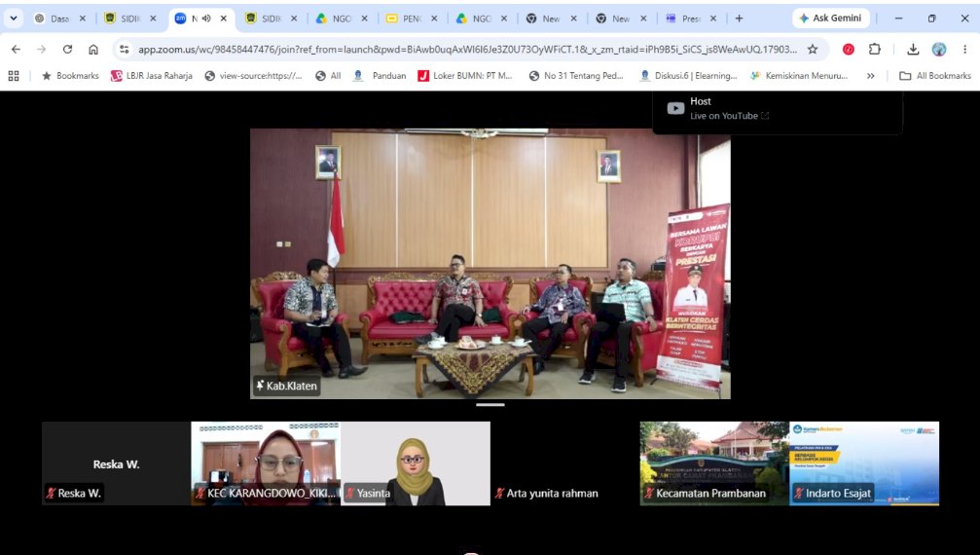Select the Arta yunita rahman tile

tap(565, 463)
